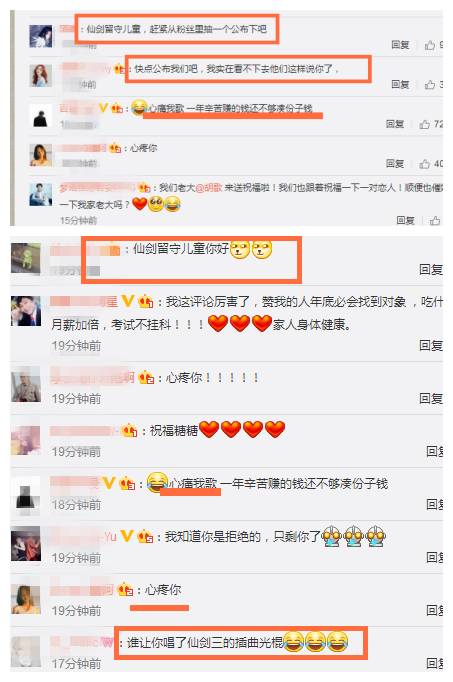
Task: Open avatar of 我知道你是拒绝的 commenter
Action: coord(26,544)
